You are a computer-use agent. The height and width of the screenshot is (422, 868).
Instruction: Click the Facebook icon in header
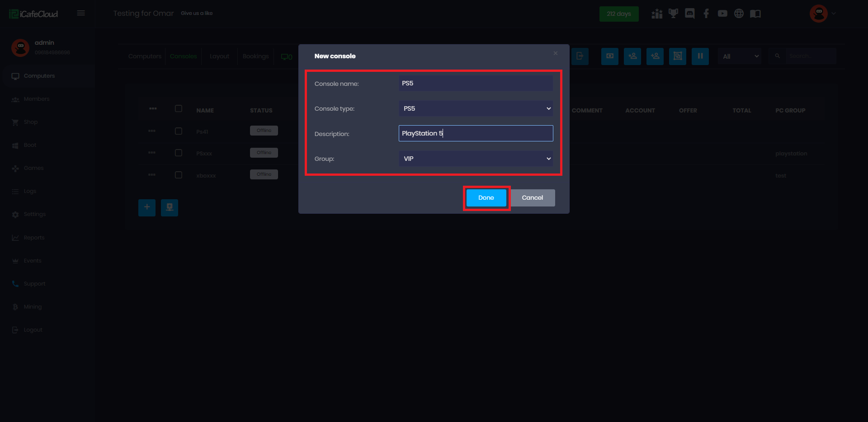[x=706, y=14]
